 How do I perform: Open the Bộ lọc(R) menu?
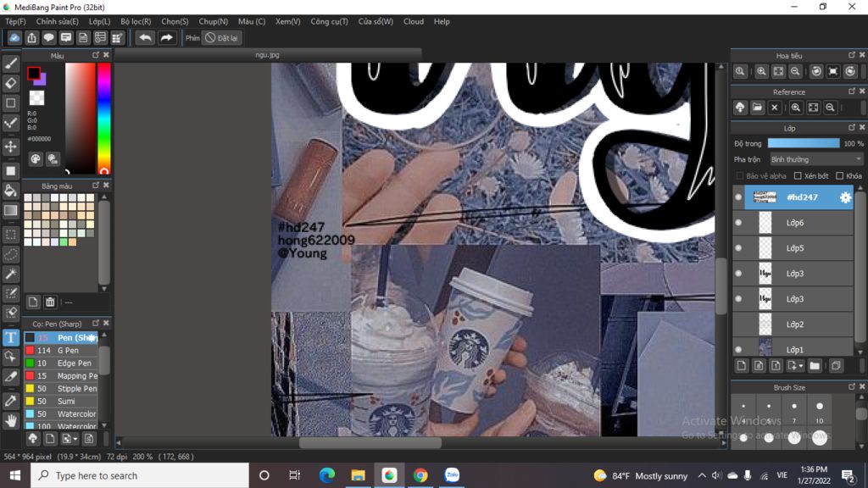(x=136, y=21)
